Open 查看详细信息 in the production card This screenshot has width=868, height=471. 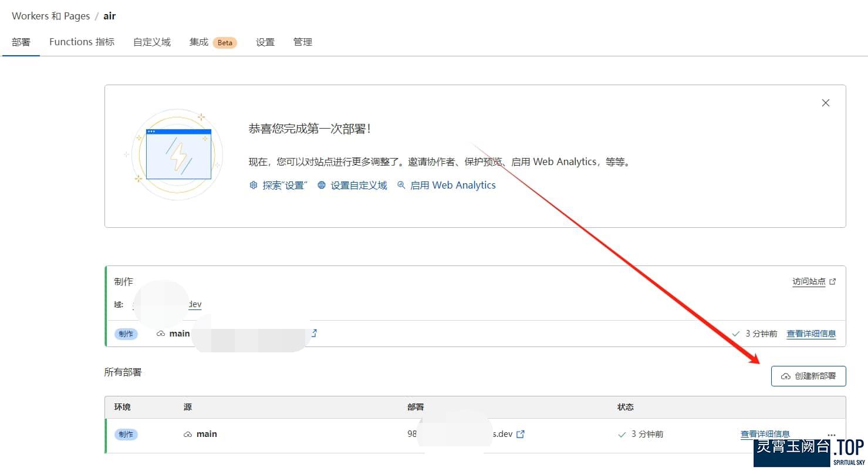[x=811, y=334]
